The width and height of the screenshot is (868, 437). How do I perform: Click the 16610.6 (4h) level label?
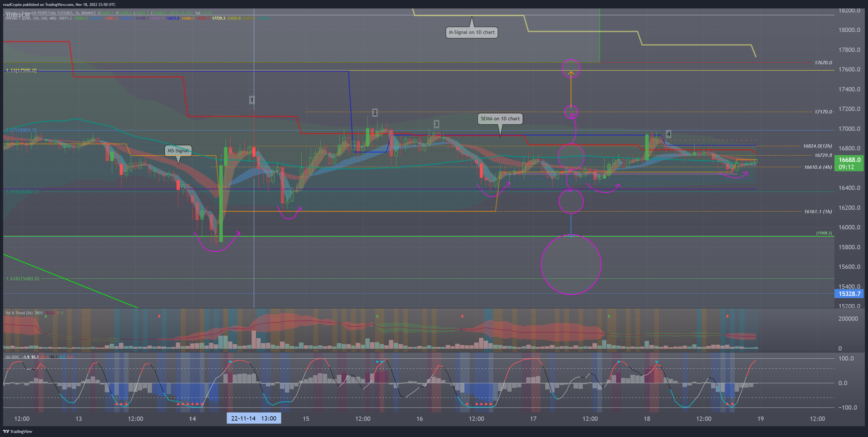pos(818,167)
